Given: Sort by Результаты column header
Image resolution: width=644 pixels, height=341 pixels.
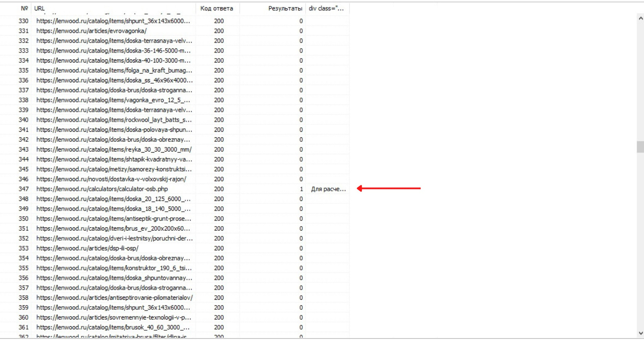Looking at the screenshot, I should point(285,8).
